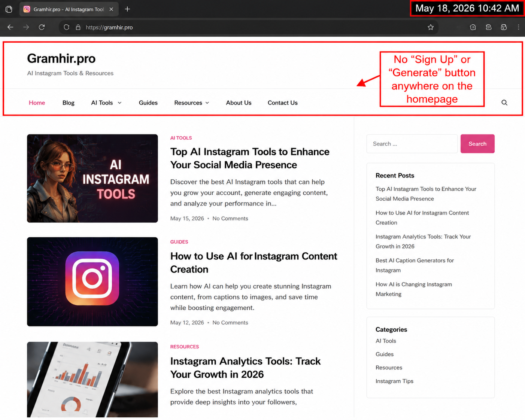Click No Comments under the first post
The image size is (525, 420).
pyautogui.click(x=230, y=218)
